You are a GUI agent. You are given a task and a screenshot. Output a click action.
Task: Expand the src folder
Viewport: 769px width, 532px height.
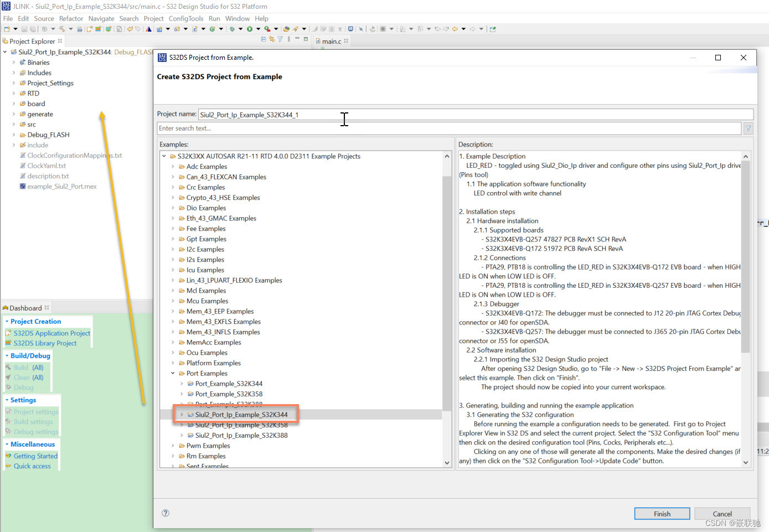14,125
